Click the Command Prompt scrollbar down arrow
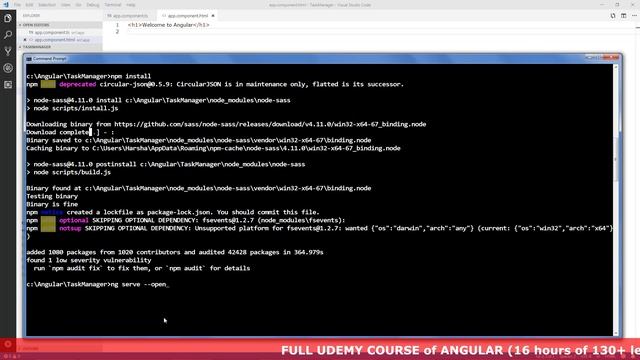 (616, 333)
